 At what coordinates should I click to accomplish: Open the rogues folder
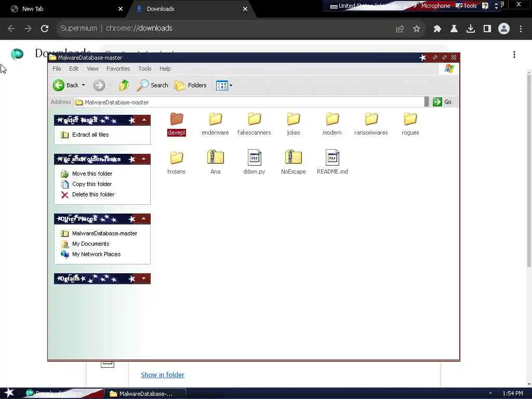[x=410, y=124]
